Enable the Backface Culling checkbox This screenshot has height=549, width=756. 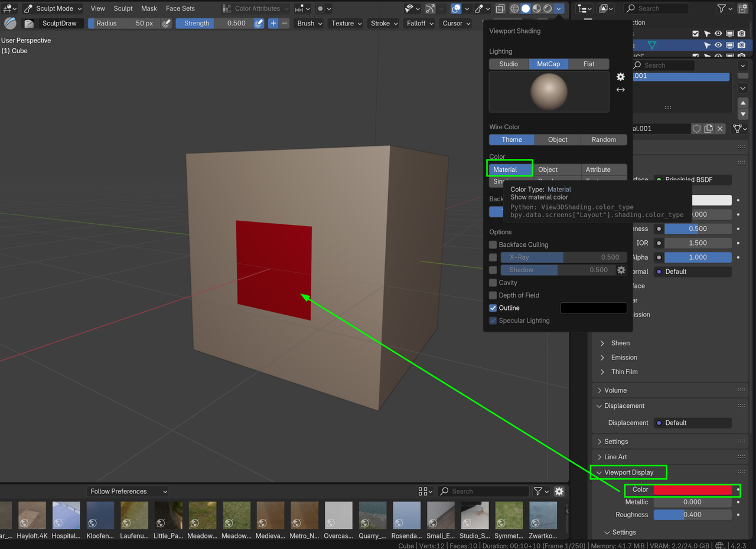[x=493, y=245]
